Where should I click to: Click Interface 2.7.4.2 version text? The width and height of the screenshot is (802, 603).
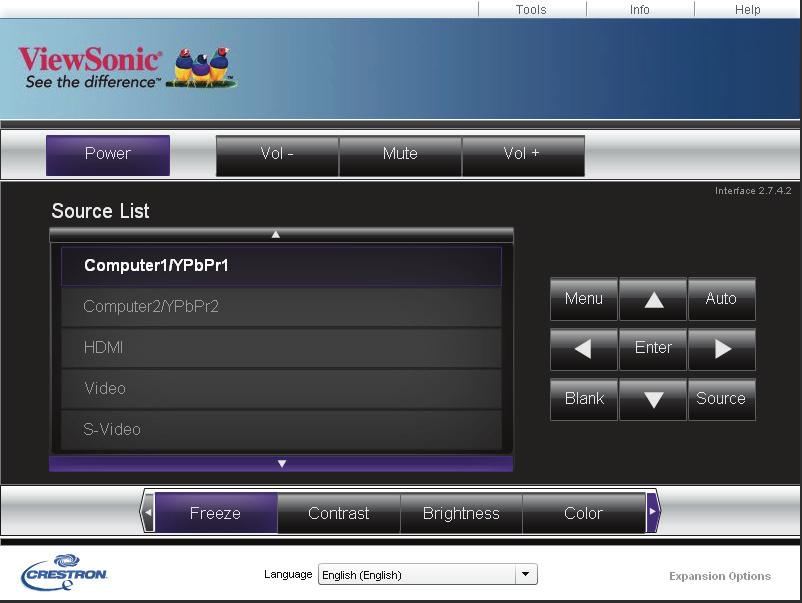(x=753, y=191)
